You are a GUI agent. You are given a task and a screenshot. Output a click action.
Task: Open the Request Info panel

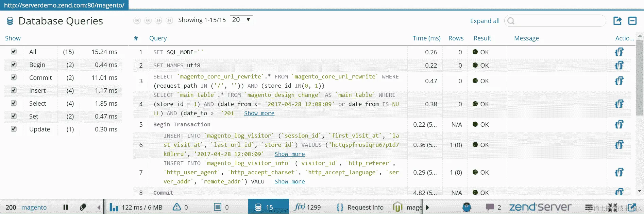pyautogui.click(x=360, y=207)
